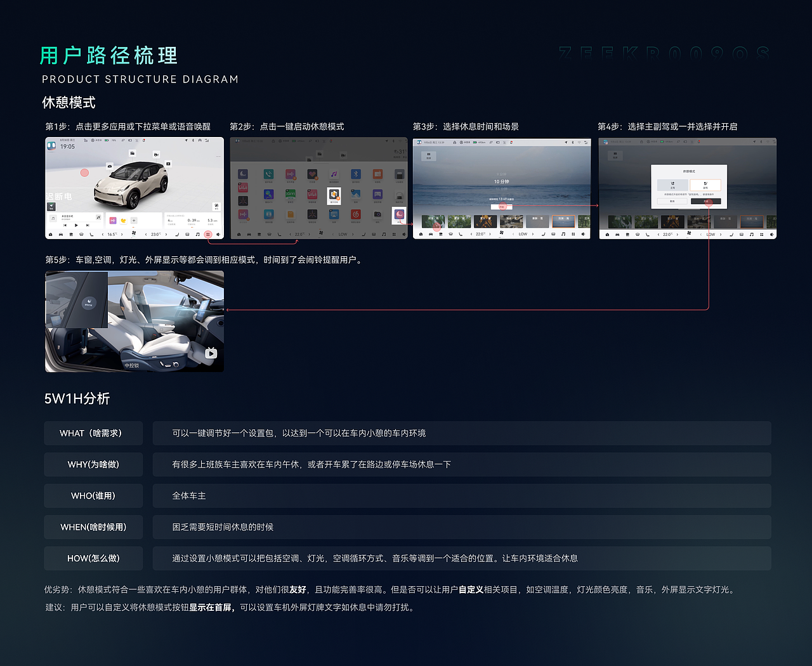This screenshot has width=812, height=666.
Task: Select 9 分钟 in the rest time picker
Action: (502, 174)
